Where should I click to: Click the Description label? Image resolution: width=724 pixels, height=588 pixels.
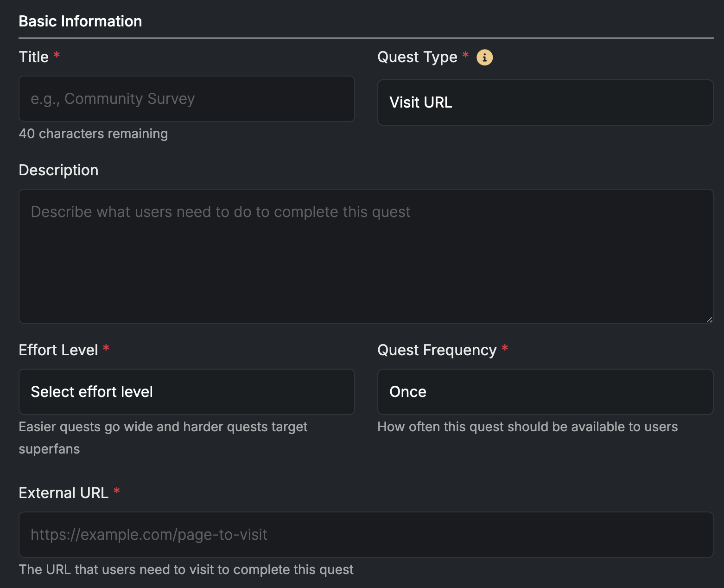click(x=58, y=170)
